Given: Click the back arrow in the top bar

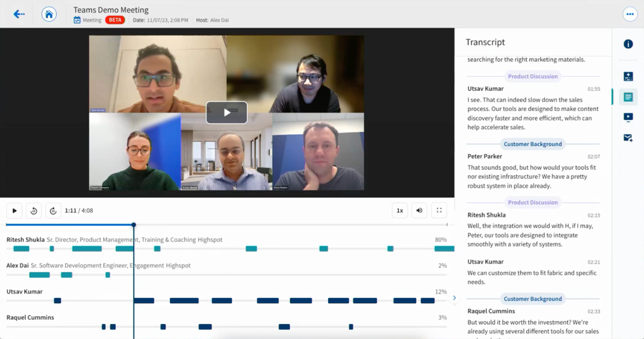Looking at the screenshot, I should (x=19, y=14).
